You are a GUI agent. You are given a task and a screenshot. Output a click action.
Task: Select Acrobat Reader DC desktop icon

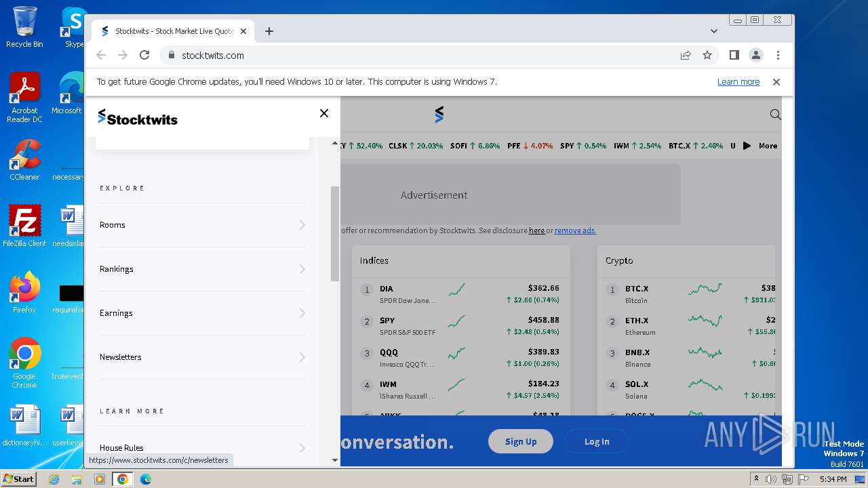click(24, 98)
